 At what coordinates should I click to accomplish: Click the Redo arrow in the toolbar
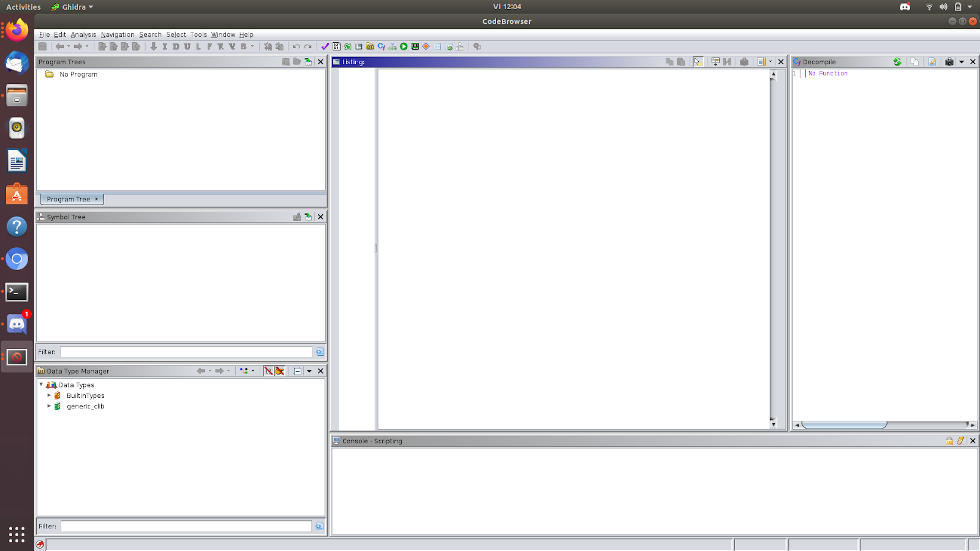(x=307, y=47)
